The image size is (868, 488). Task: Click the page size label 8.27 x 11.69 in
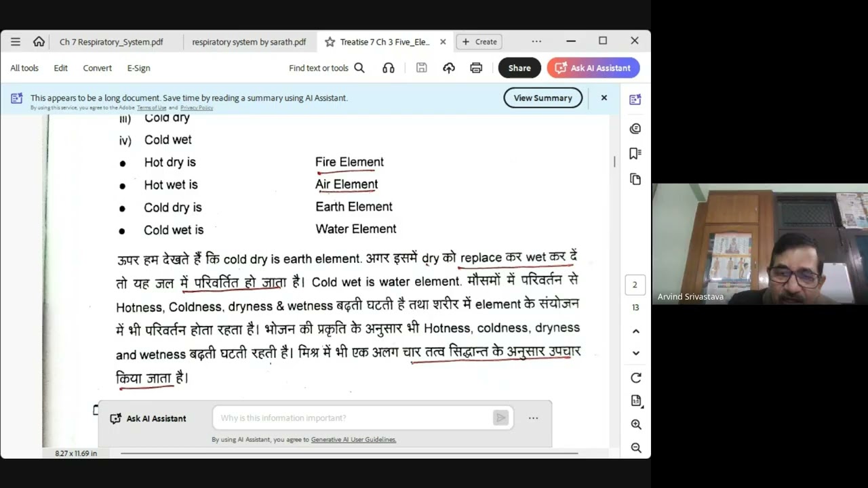click(76, 453)
